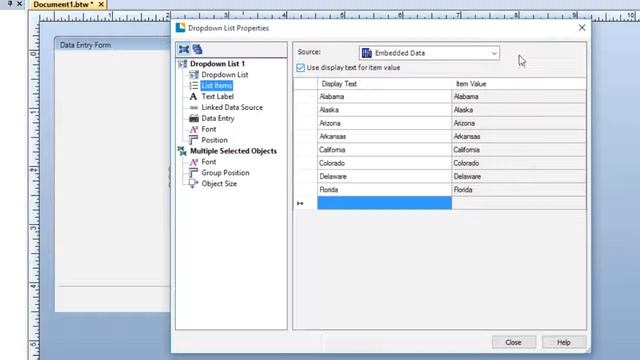The image size is (640, 360).
Task: Select the Florida display text cell
Action: [x=384, y=190]
